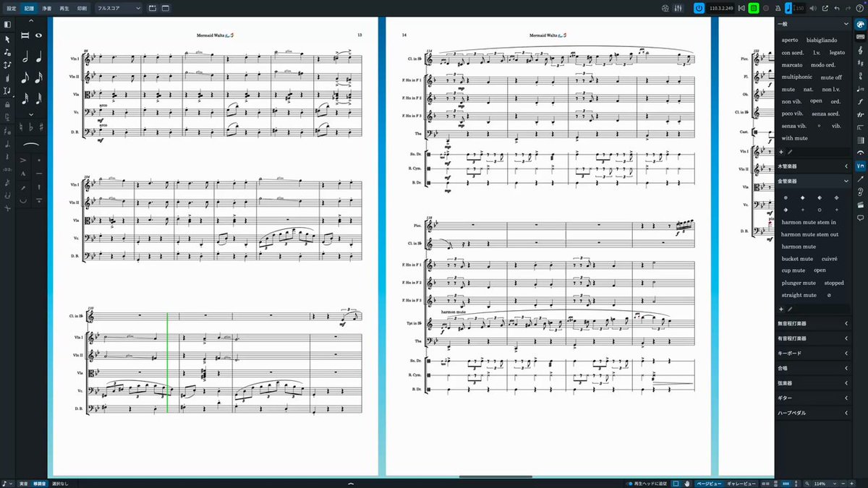Click the undo arrow in top toolbar
The image size is (868, 488).
coord(837,8)
